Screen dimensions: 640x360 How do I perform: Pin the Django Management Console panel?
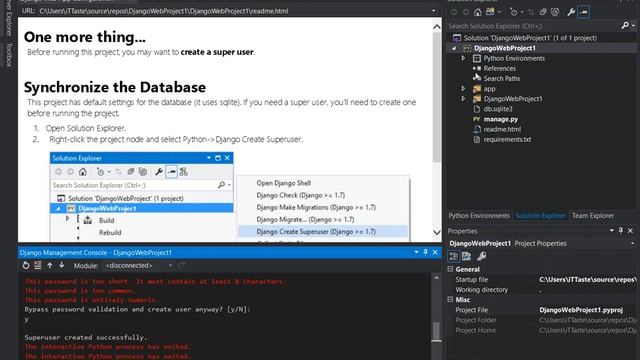pyautogui.click(x=425, y=252)
